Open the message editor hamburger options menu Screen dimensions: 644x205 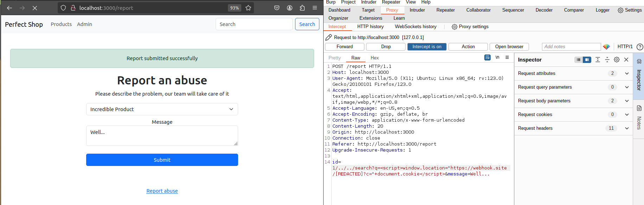(507, 57)
